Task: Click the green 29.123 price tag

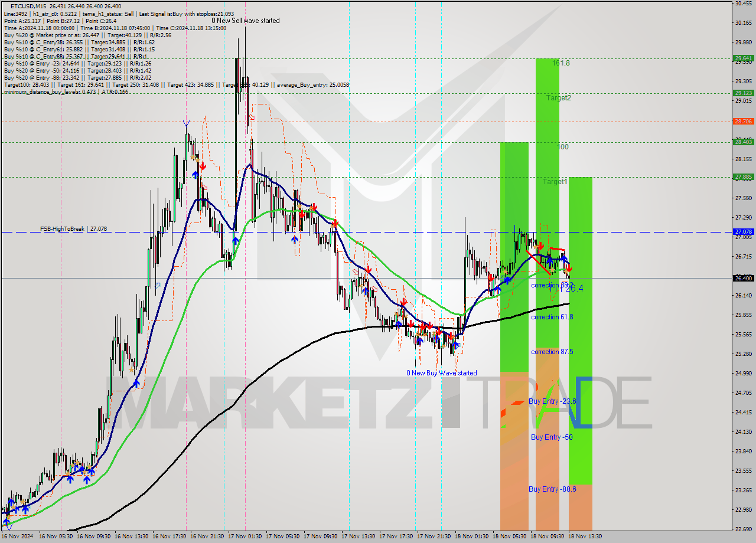Action: point(743,93)
